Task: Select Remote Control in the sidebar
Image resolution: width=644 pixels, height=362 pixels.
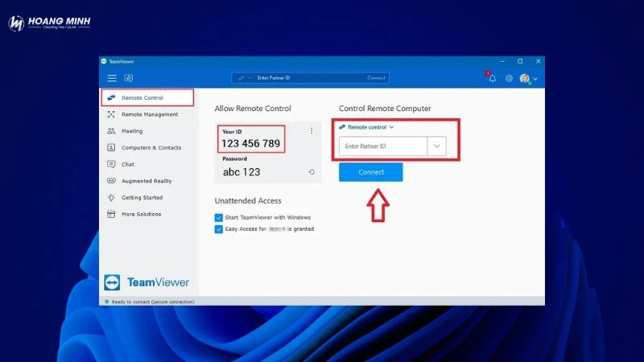Action: coord(148,97)
